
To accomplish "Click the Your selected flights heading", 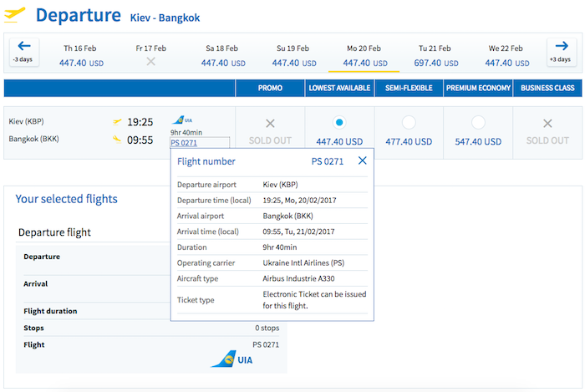I will 66,199.
